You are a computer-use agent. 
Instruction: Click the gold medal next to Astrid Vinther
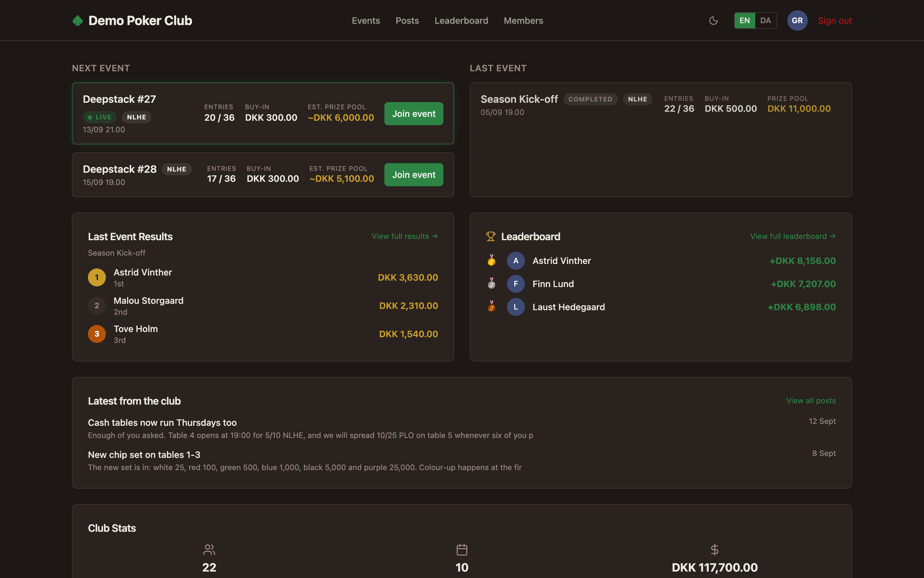492,261
